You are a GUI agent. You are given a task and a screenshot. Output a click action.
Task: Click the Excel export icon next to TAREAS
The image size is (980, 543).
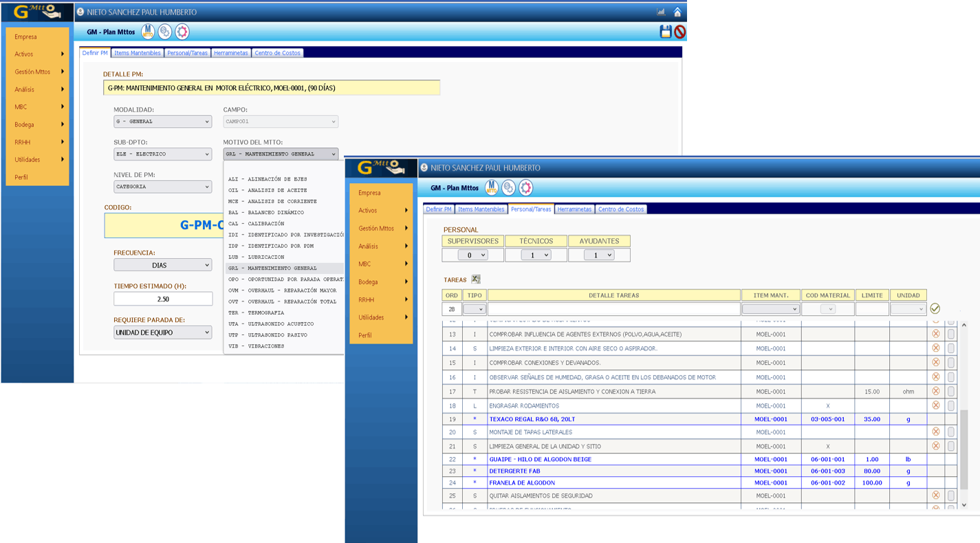475,279
